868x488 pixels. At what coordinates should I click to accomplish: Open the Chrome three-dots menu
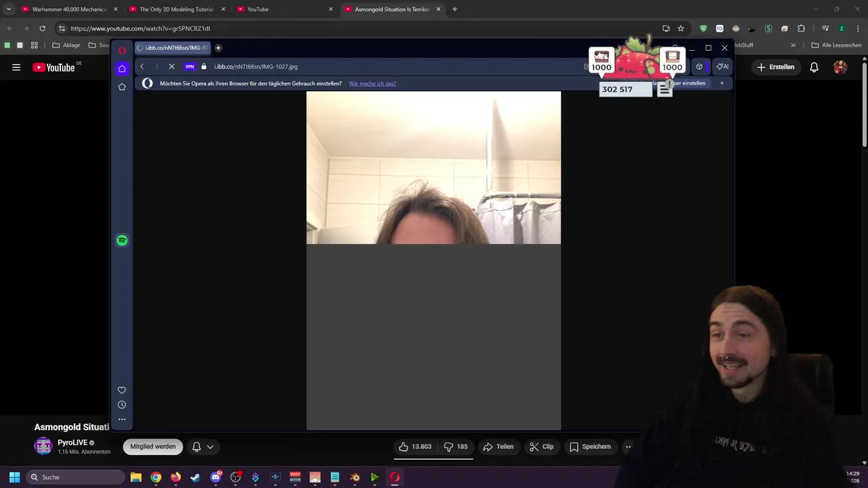[x=858, y=28]
